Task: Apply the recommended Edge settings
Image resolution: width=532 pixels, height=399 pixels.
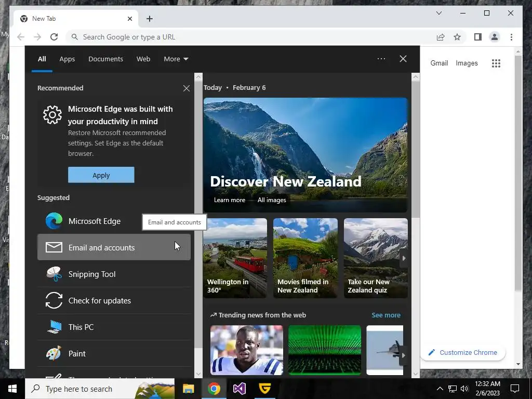Action: tap(101, 175)
